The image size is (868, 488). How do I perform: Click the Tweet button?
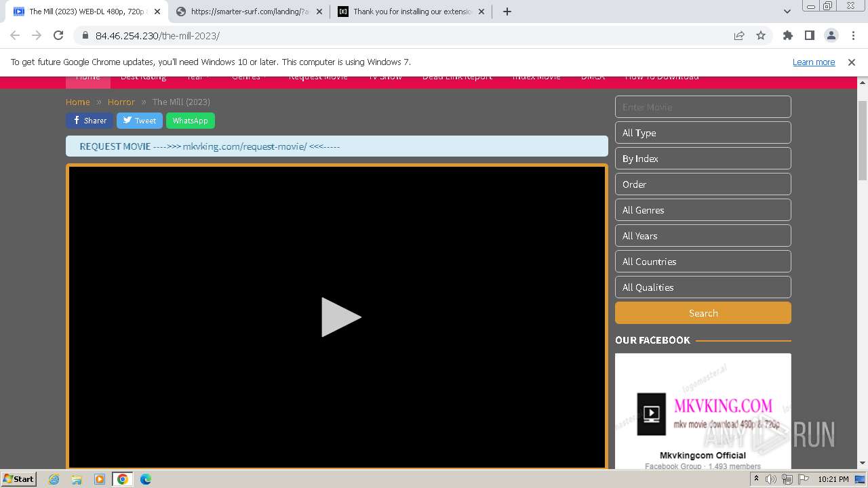(x=140, y=121)
